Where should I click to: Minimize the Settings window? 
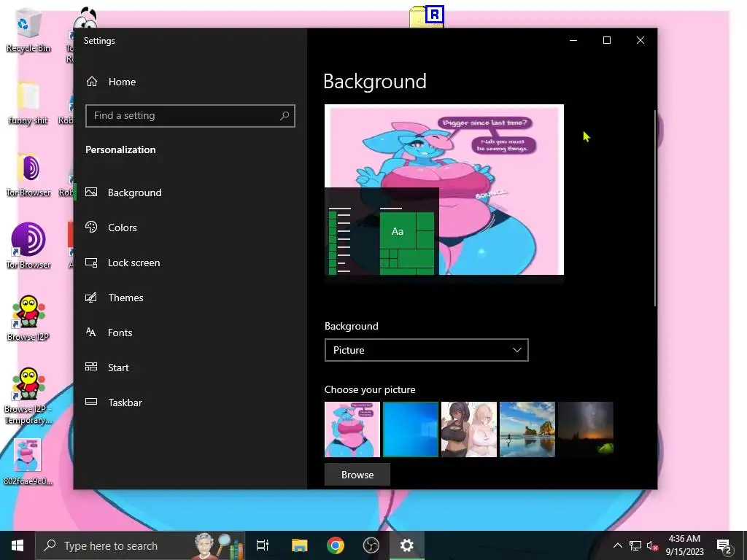573,41
